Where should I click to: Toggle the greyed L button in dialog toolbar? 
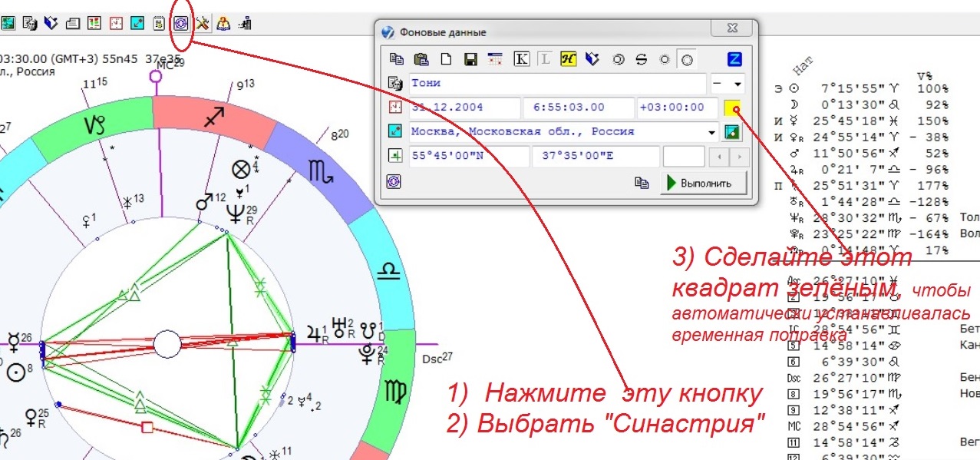coord(544,58)
